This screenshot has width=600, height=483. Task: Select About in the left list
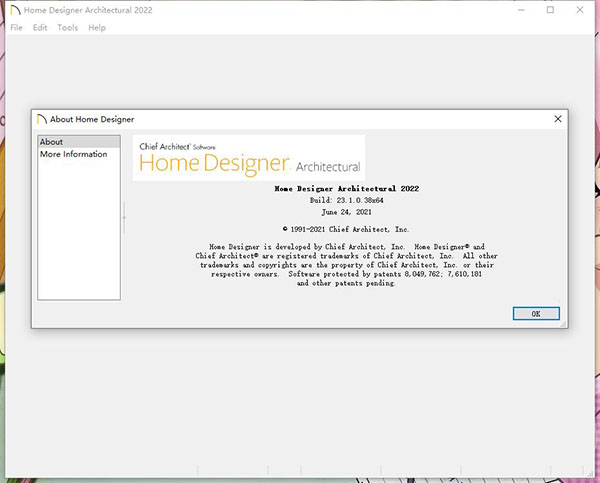pyautogui.click(x=52, y=142)
